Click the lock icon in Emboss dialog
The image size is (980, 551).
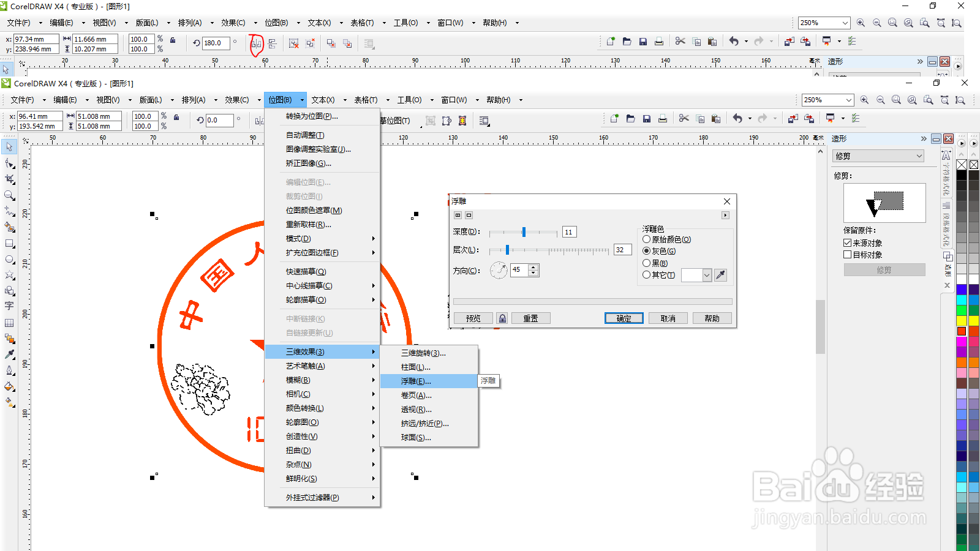tap(502, 318)
